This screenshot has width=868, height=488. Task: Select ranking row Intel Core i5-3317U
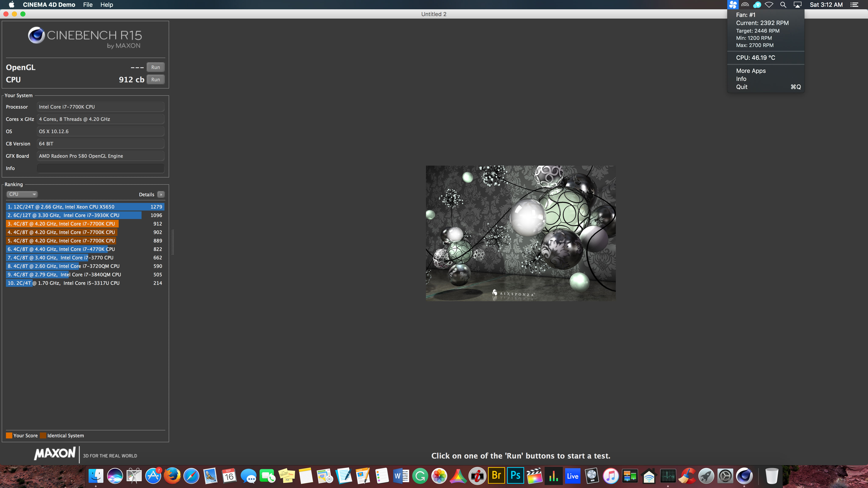click(85, 283)
